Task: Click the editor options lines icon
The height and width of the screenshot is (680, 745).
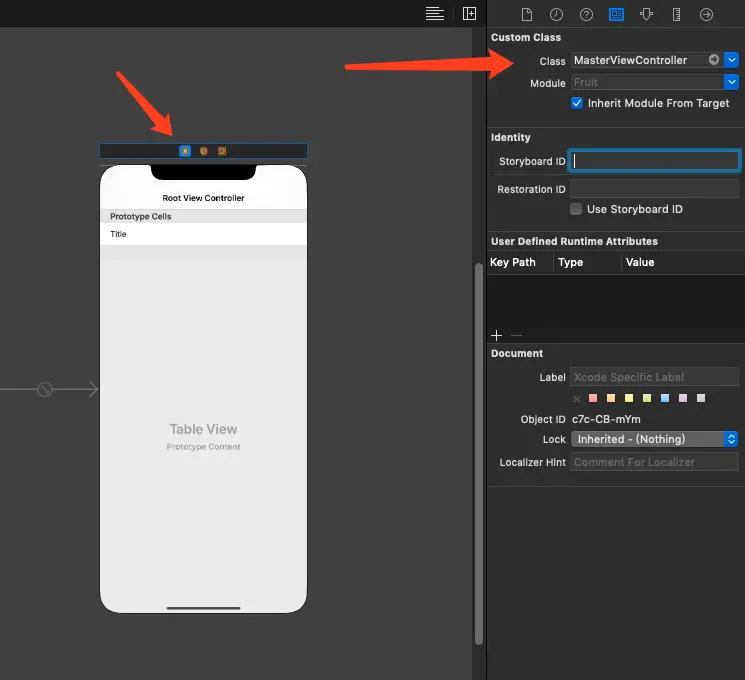Action: pyautogui.click(x=435, y=14)
